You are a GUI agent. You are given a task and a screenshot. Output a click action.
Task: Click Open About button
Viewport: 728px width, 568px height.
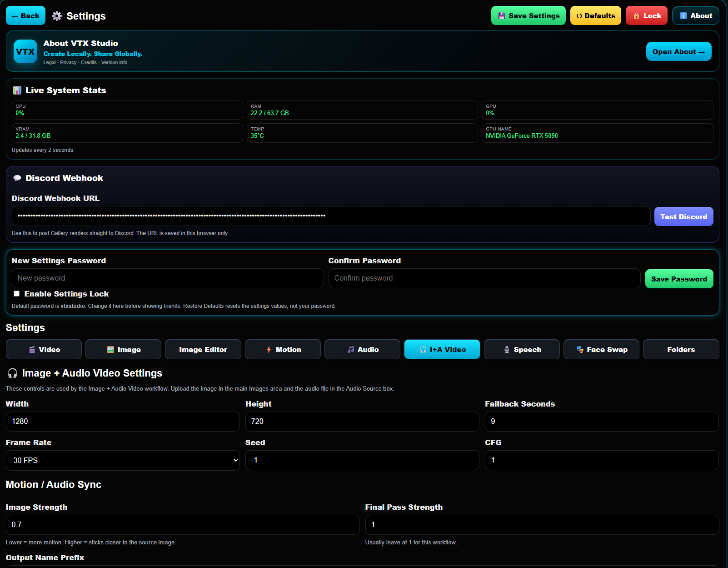(679, 51)
